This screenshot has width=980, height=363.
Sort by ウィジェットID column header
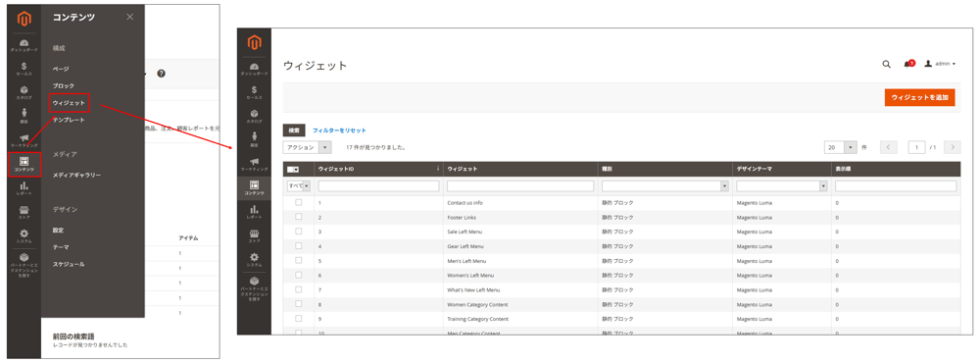click(378, 169)
